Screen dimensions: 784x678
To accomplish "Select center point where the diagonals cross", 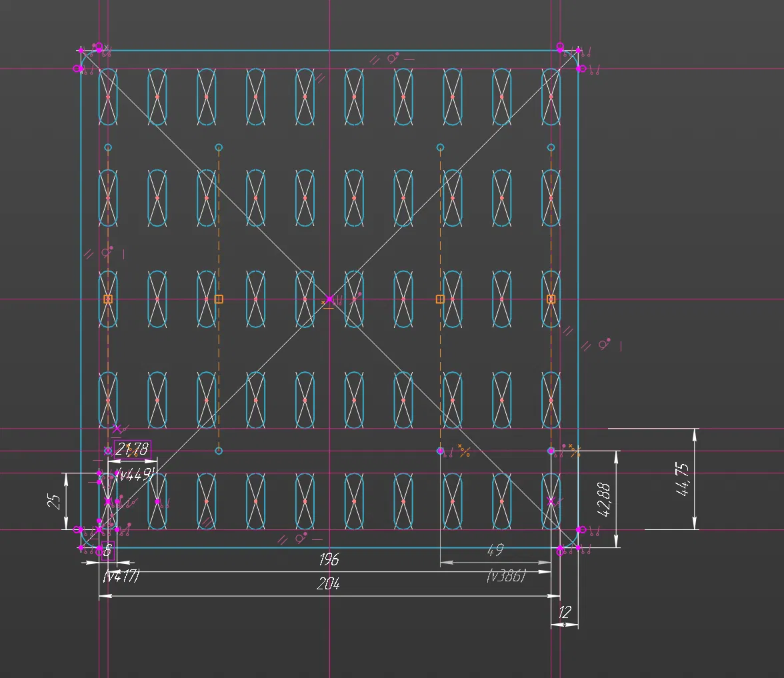I will click(x=329, y=299).
